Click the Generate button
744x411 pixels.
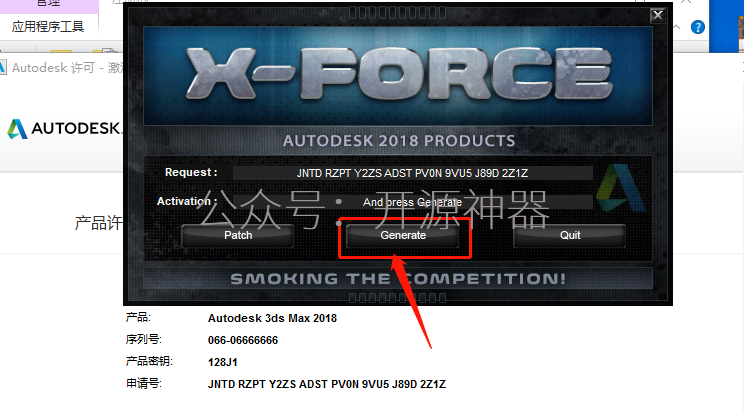402,235
